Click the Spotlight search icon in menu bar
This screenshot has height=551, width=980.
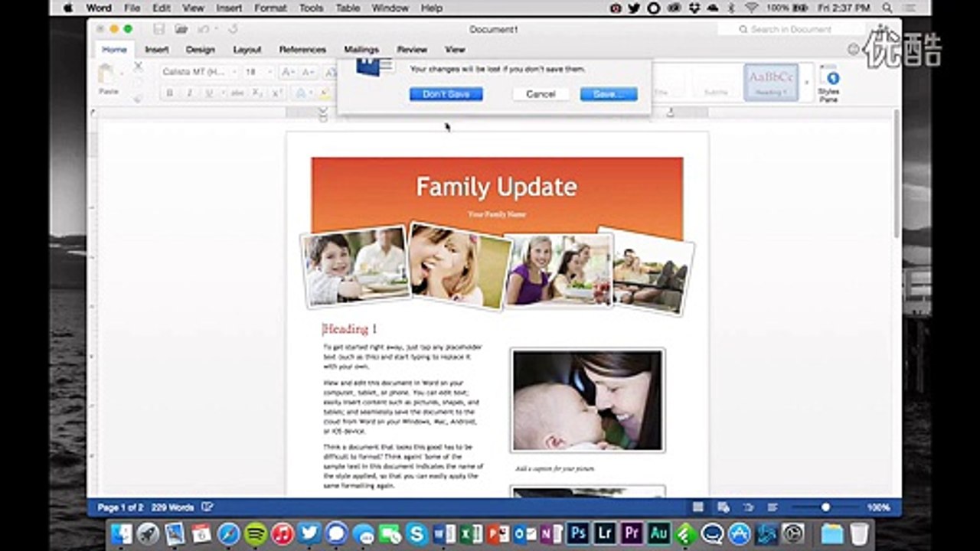(887, 8)
